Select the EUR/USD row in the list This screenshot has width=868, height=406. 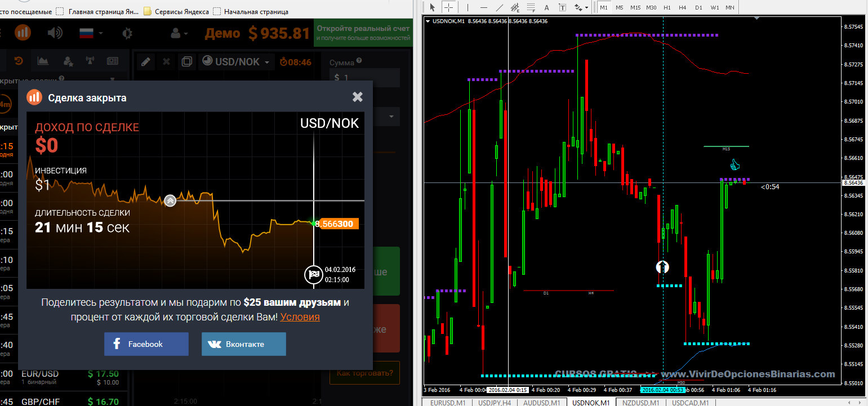[x=65, y=378]
